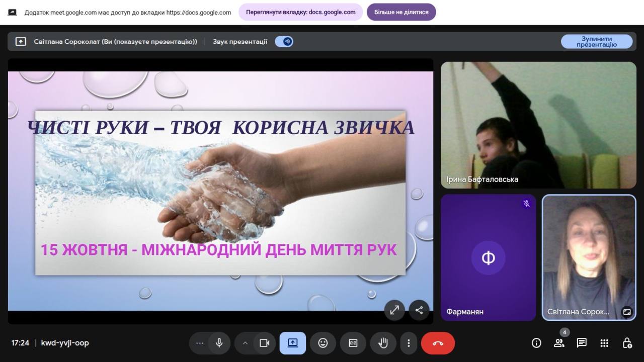Mute the microphone
The image size is (644, 362).
tap(219, 343)
